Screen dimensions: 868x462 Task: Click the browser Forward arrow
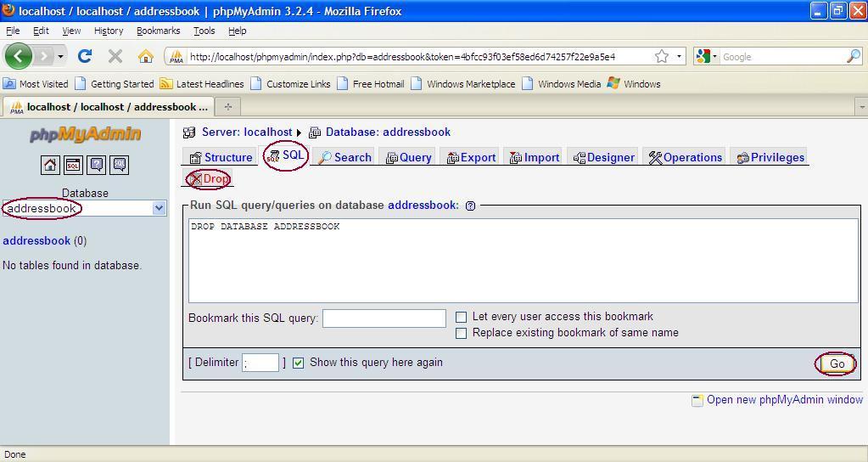(44, 56)
